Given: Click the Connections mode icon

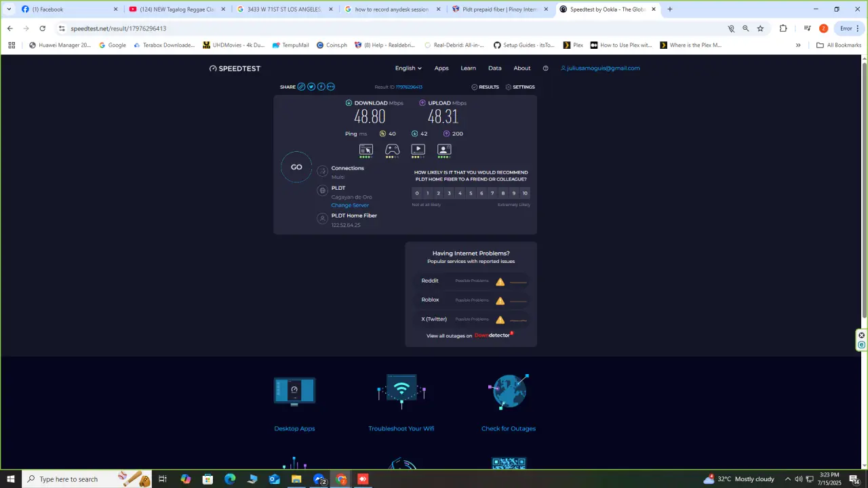Looking at the screenshot, I should 323,171.
